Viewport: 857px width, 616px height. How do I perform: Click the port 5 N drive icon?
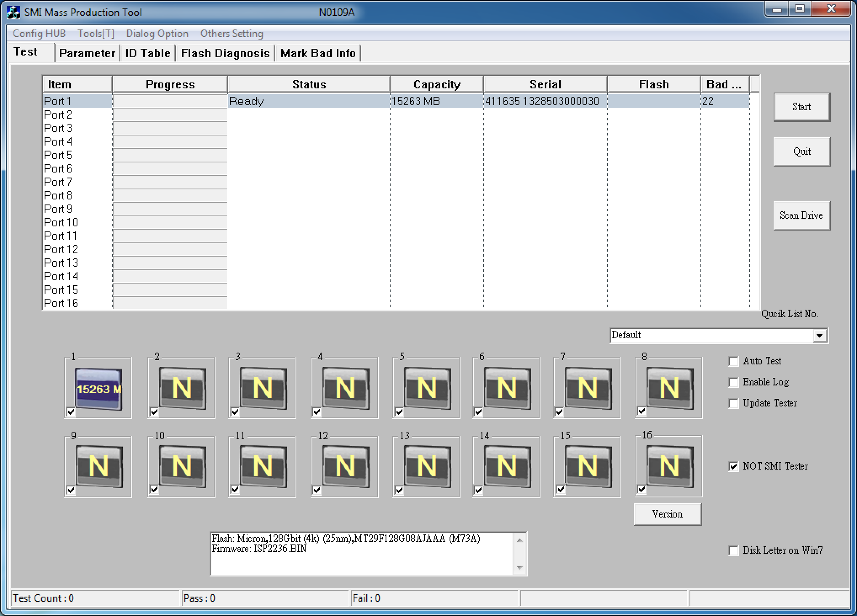[427, 388]
